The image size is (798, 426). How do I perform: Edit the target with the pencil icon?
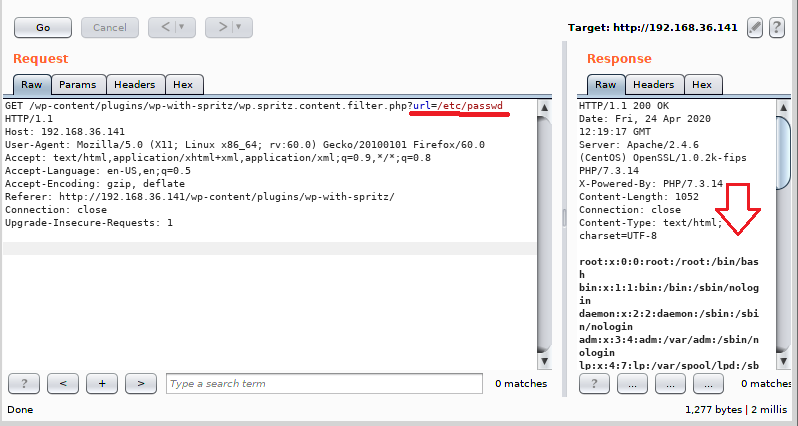[755, 27]
